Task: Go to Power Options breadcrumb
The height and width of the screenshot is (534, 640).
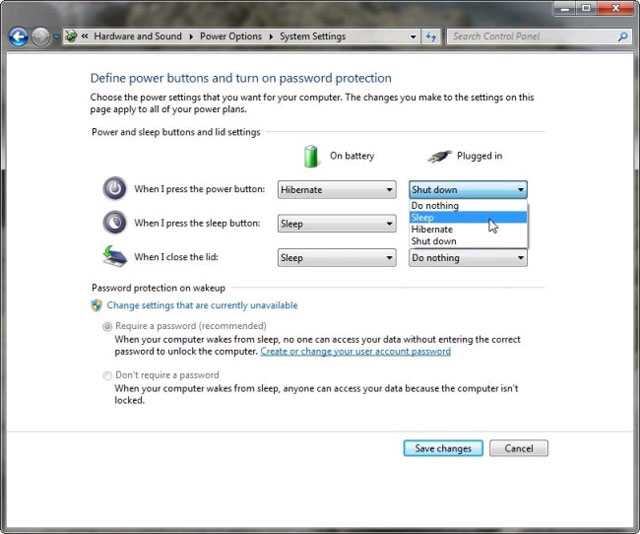Action: pos(231,36)
